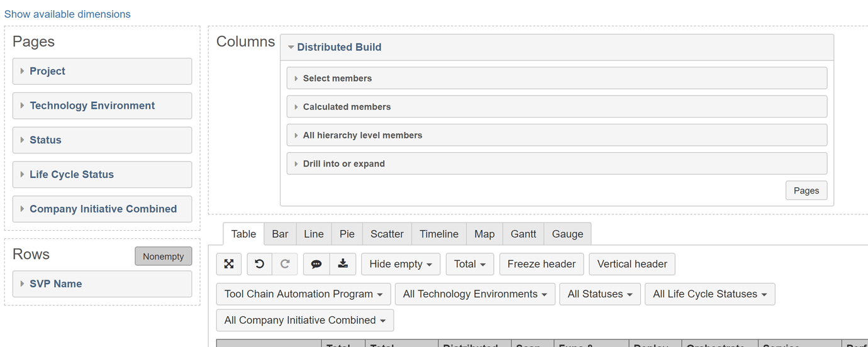Toggle the Nonempty rows button
The height and width of the screenshot is (347, 868).
tap(163, 256)
